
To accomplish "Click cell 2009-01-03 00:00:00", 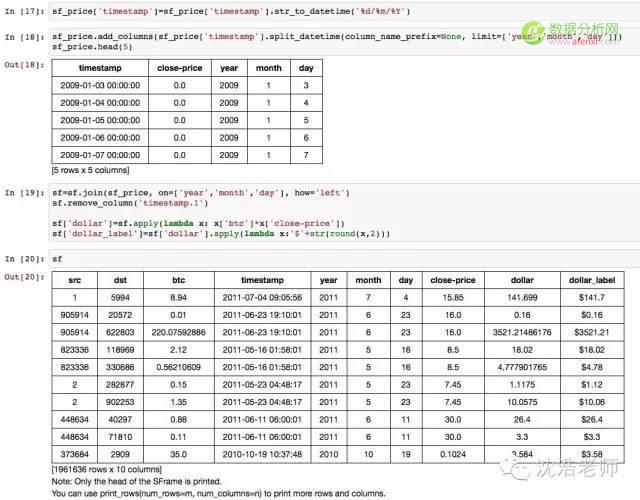I will pos(100,85).
